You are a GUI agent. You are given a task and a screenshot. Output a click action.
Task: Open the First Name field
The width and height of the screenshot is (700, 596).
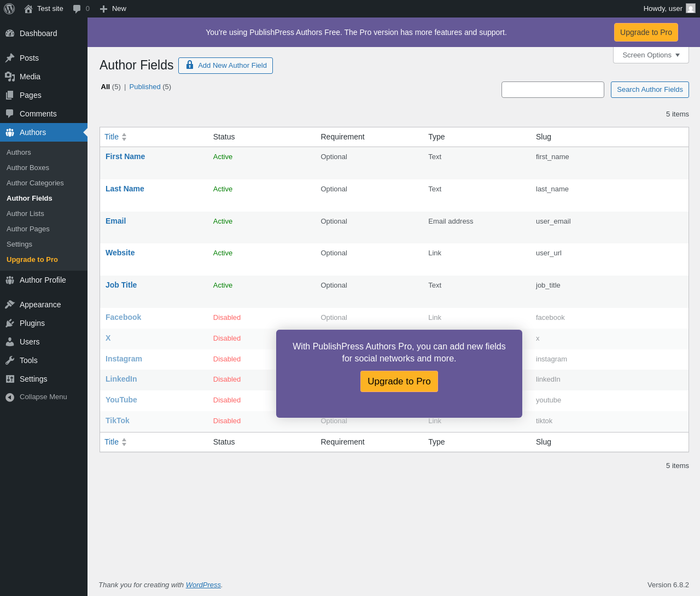(x=125, y=156)
